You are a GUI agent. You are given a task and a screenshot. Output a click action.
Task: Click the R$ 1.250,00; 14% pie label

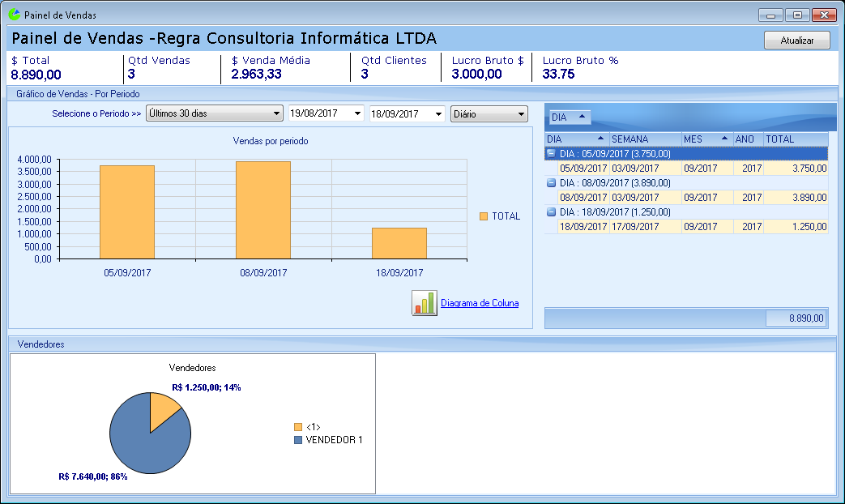[x=207, y=387]
